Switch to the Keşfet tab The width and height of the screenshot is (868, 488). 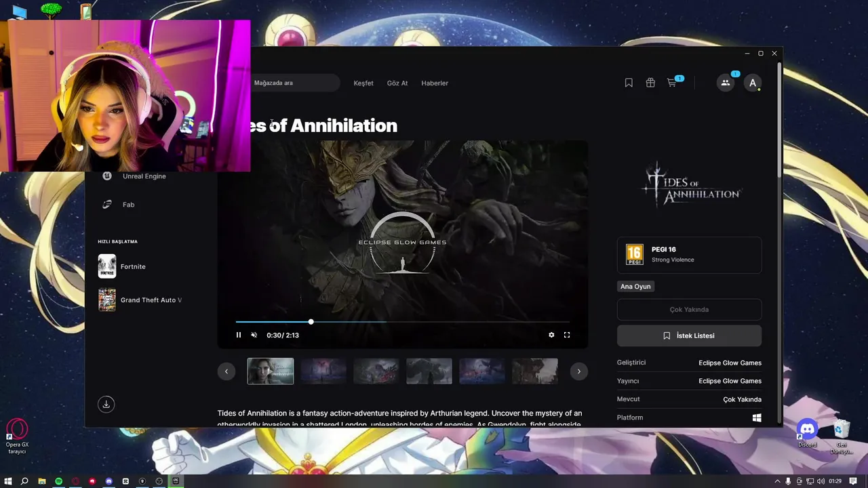(x=363, y=83)
